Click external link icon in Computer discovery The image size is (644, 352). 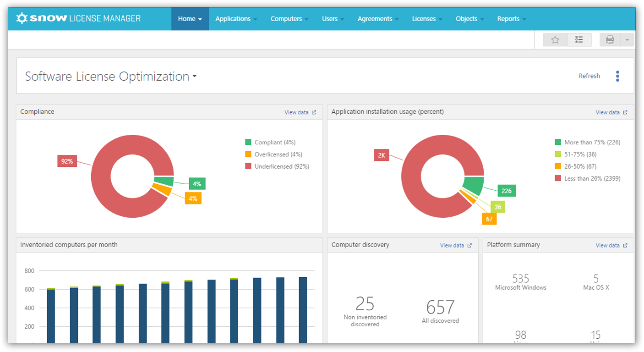click(469, 246)
